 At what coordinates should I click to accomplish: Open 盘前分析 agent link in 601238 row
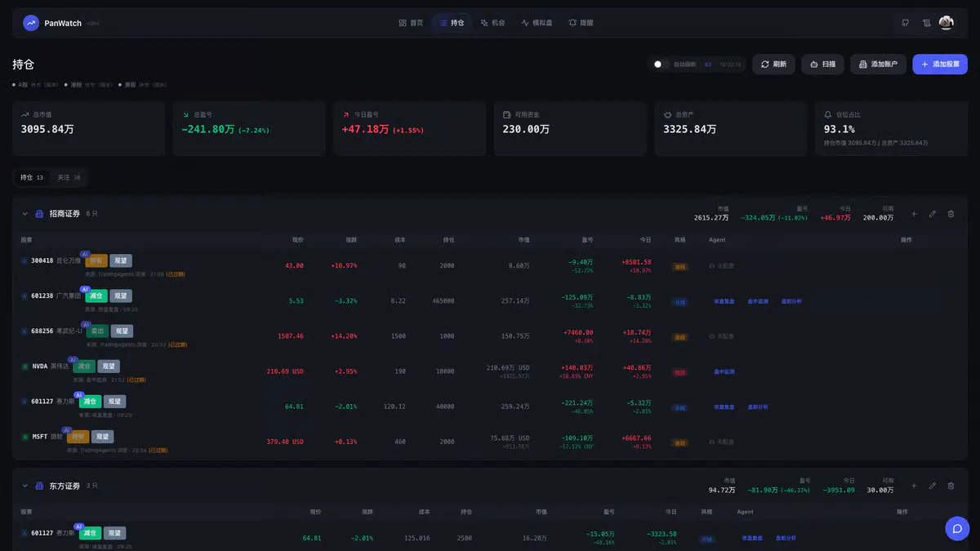coord(791,301)
